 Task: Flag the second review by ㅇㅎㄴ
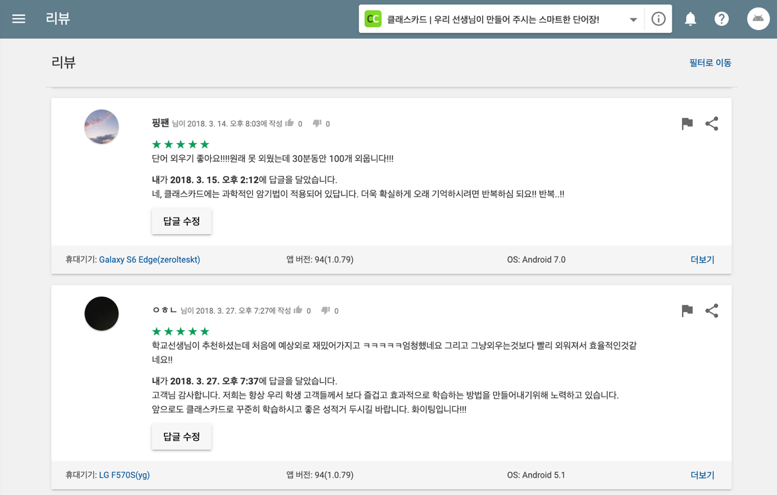(x=687, y=311)
